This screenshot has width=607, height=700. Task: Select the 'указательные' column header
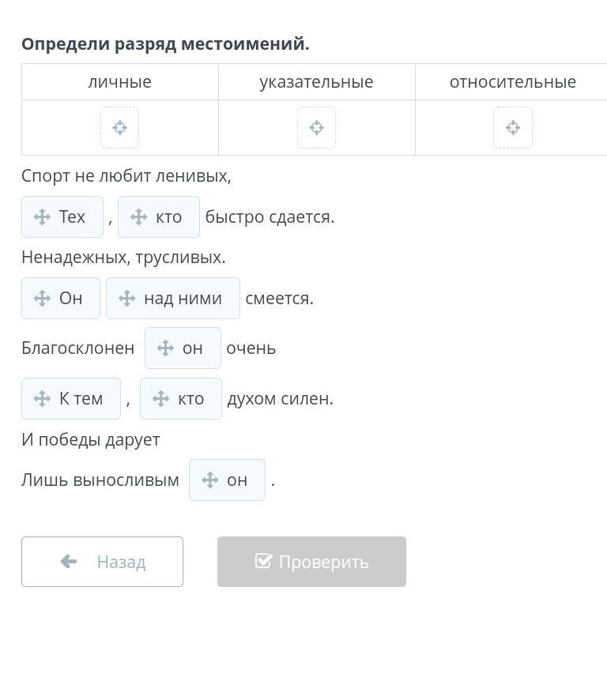click(x=316, y=81)
